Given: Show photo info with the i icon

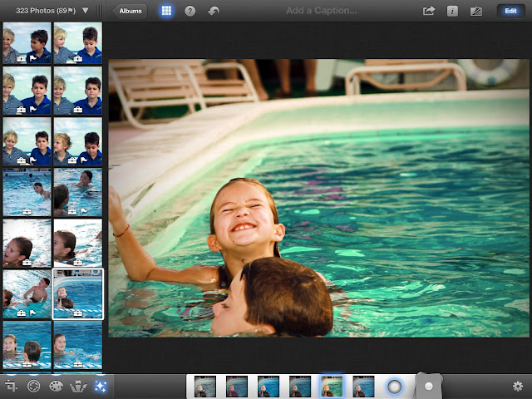Looking at the screenshot, I should (x=452, y=11).
